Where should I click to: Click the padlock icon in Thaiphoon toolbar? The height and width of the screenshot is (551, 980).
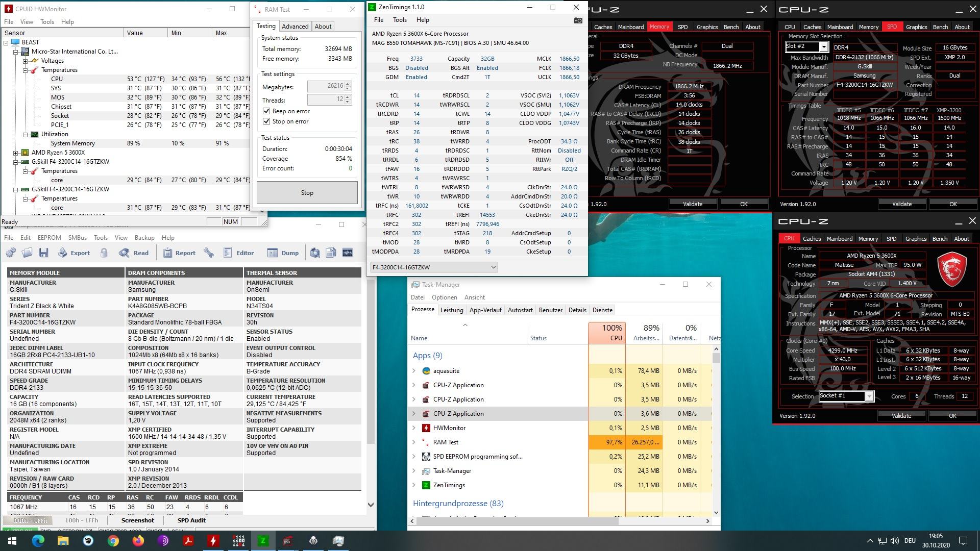tap(104, 253)
